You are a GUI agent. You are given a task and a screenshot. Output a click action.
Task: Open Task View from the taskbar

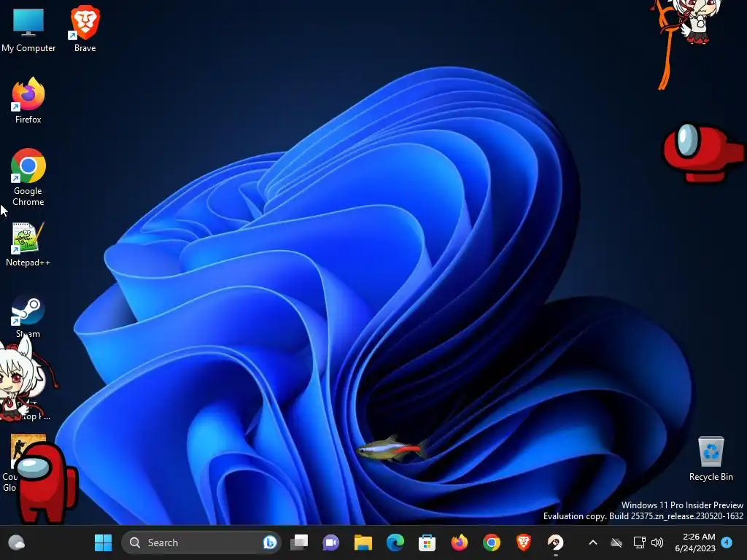[299, 542]
